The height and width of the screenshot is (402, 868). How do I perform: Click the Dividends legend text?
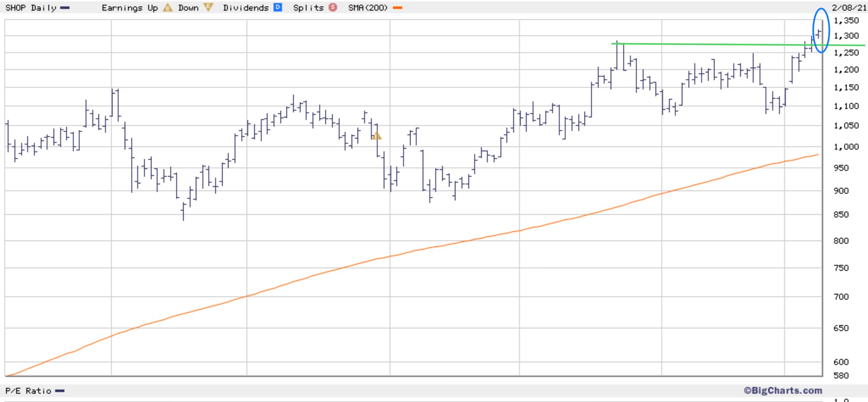pos(246,8)
